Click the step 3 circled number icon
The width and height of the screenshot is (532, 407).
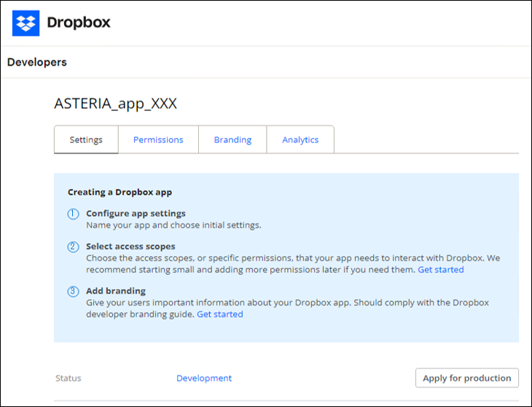pos(73,291)
